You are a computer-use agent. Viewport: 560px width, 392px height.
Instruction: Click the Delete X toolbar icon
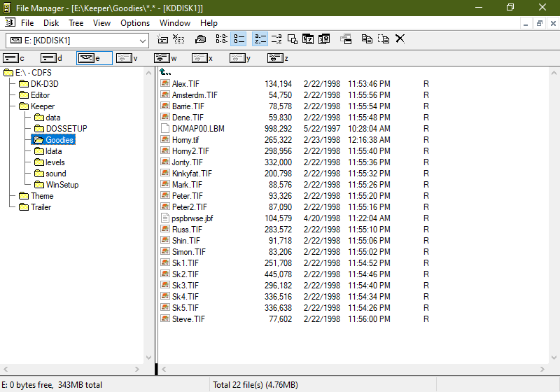click(x=400, y=39)
